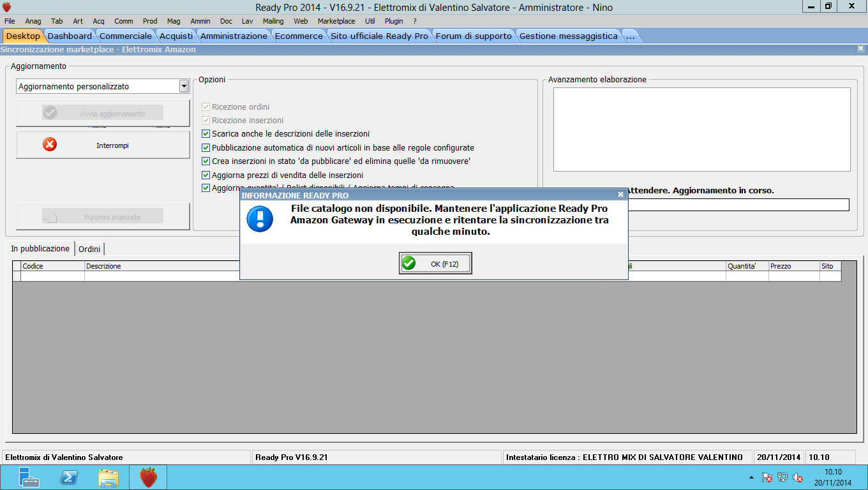Uncheck Pubblicazione automatica di nuovi articoli
Image resolution: width=868 pixels, height=490 pixels.
(x=206, y=148)
